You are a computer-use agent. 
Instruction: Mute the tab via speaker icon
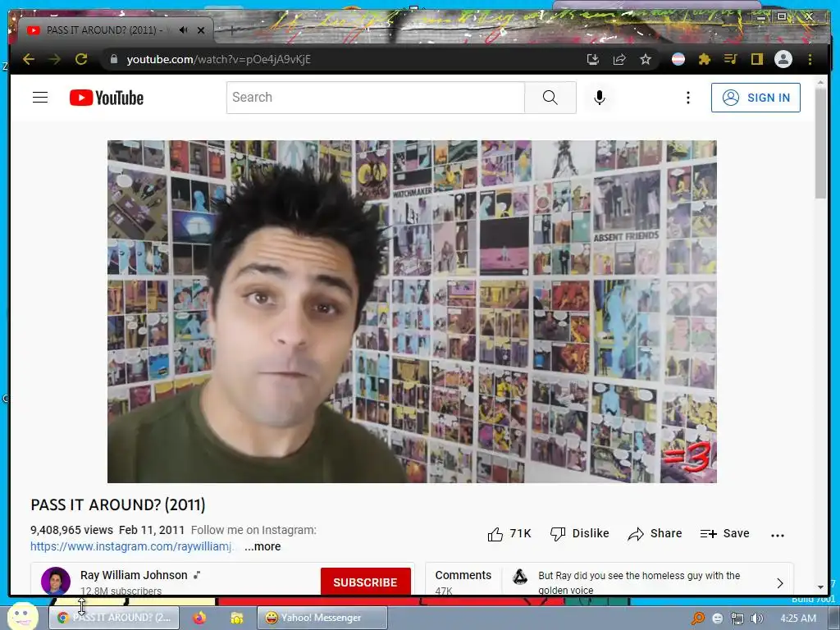point(183,30)
